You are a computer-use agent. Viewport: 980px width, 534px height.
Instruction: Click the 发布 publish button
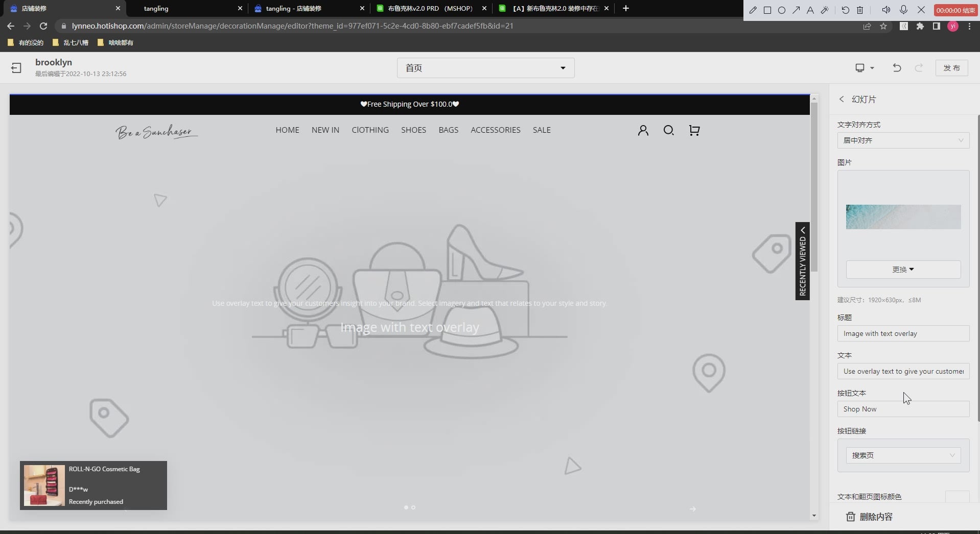[x=951, y=68]
